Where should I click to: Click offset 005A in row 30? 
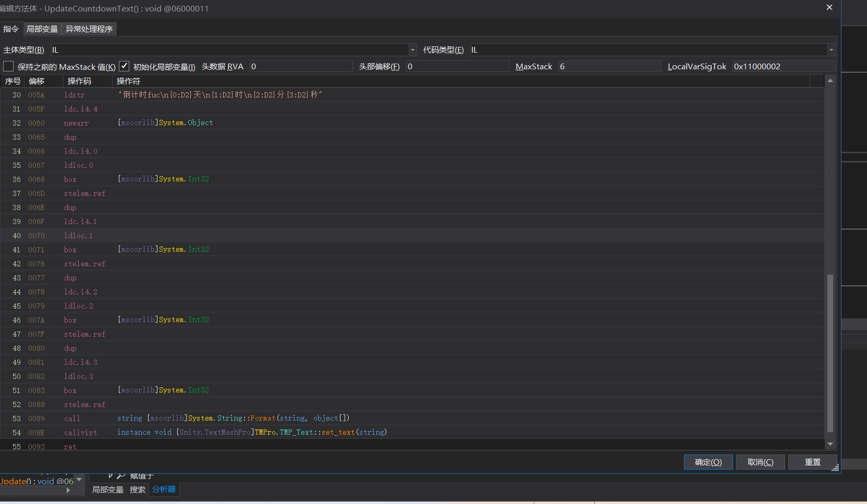click(36, 95)
